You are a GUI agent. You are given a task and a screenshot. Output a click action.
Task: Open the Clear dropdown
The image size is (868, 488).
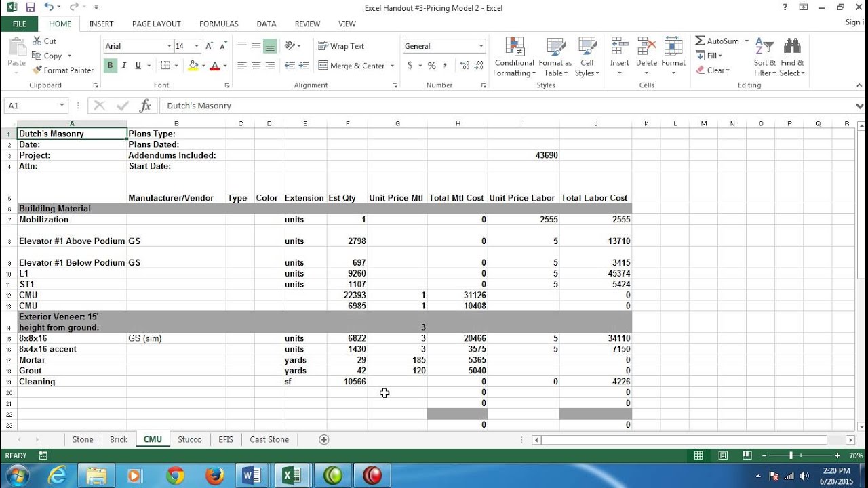tap(713, 70)
